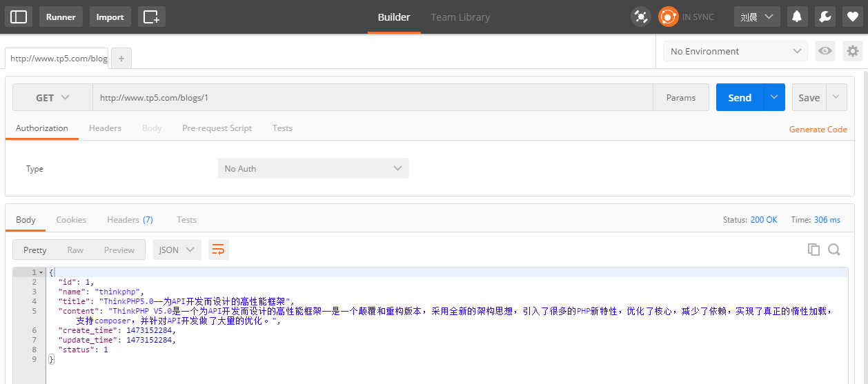
Task: Open the No Environment dropdown
Action: [735, 51]
